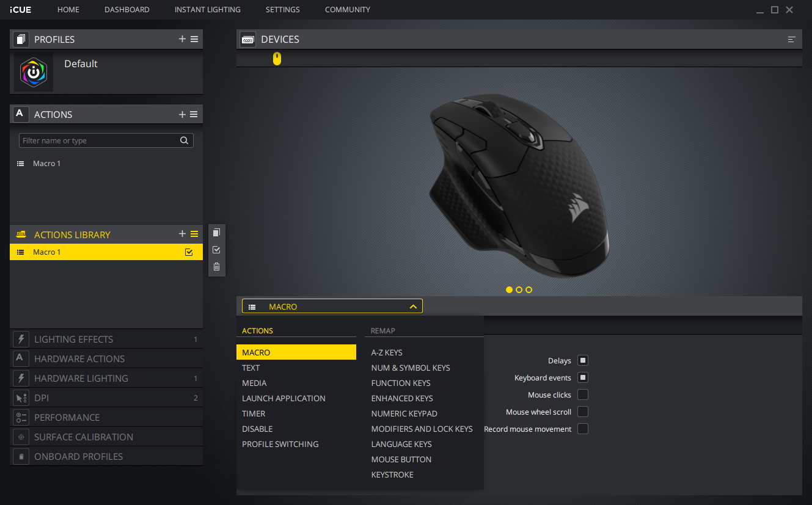Click the Actions Library panel icon
Screen dimensions: 812x505
[x=21, y=234]
